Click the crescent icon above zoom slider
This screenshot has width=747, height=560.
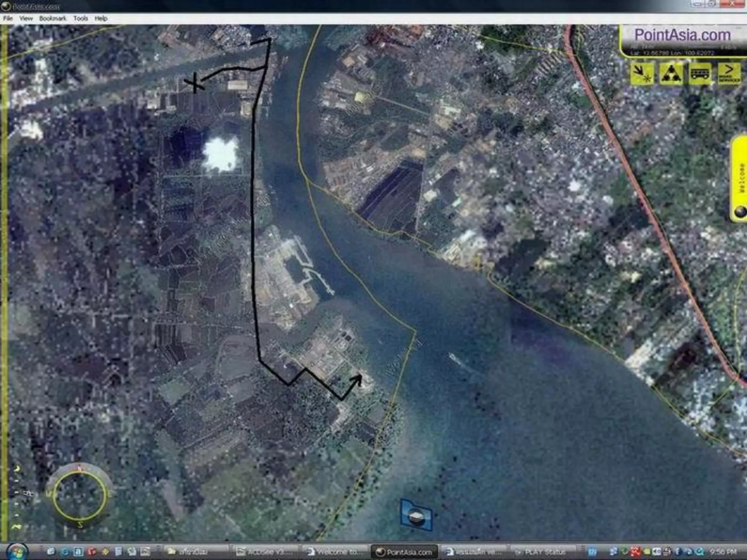pyautogui.click(x=17, y=468)
